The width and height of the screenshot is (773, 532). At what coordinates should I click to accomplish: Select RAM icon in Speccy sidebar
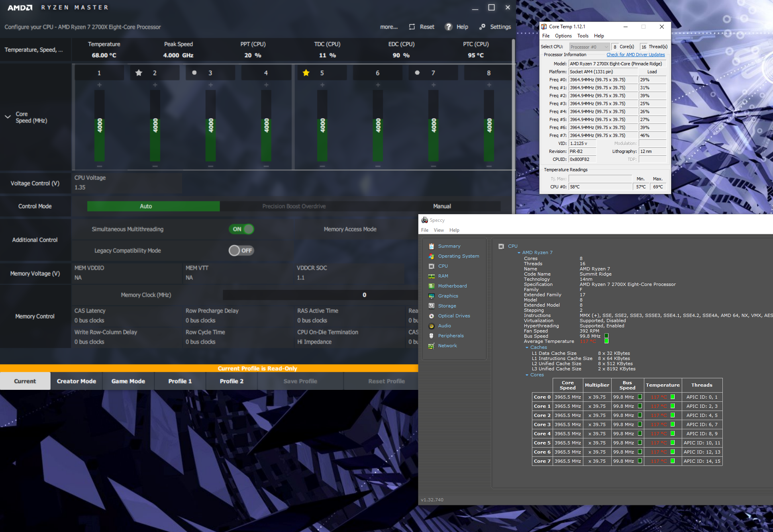coord(431,276)
